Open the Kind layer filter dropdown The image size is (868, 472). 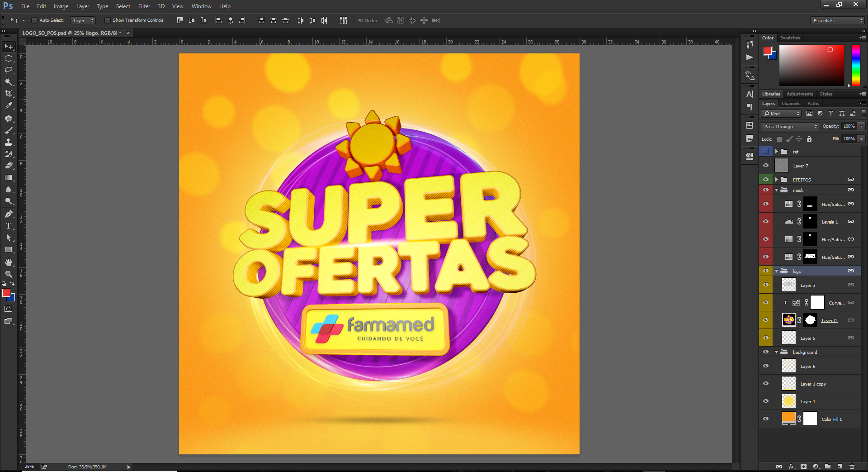781,114
